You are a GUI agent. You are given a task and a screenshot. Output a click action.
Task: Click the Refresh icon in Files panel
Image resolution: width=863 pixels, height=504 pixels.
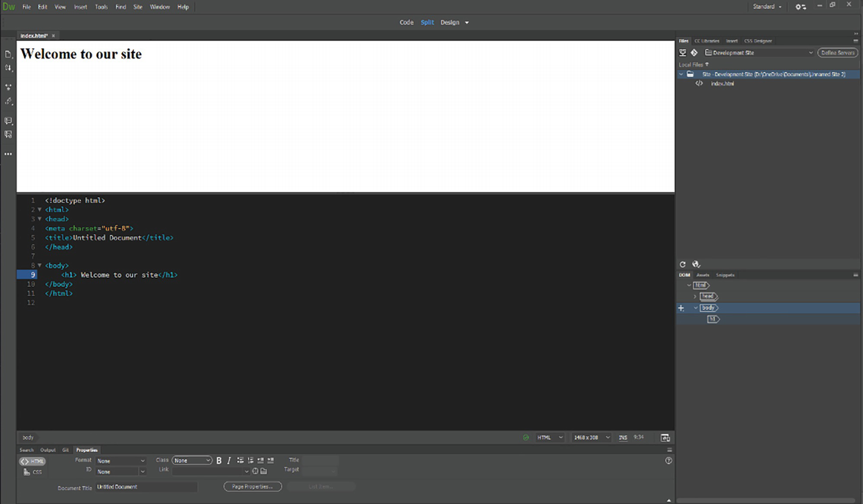683,264
